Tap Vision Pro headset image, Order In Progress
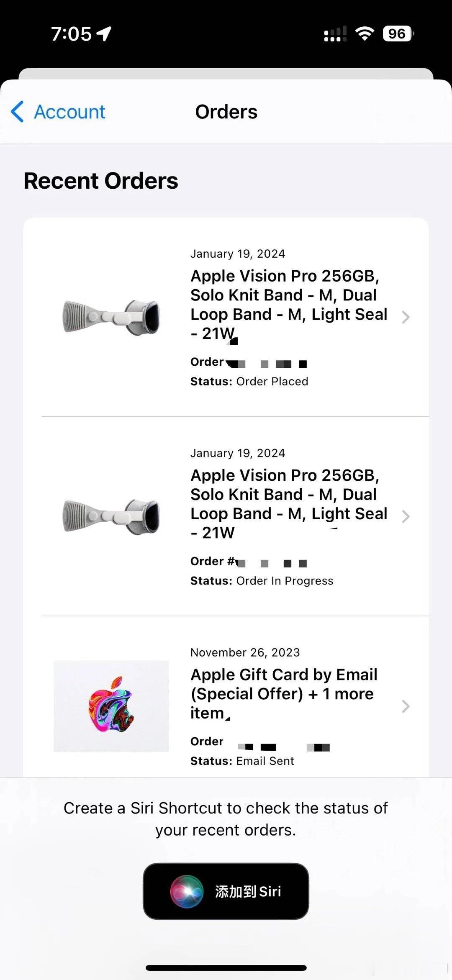 click(x=111, y=516)
